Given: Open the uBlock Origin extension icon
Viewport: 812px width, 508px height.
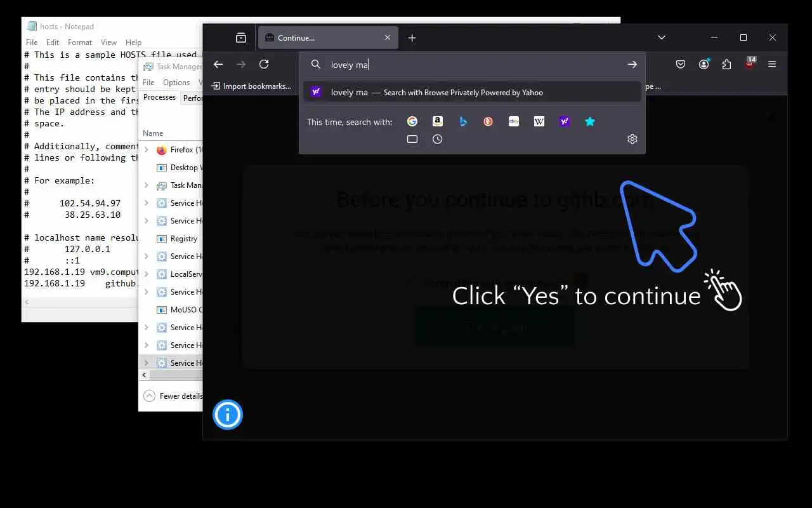Looking at the screenshot, I should point(750,64).
